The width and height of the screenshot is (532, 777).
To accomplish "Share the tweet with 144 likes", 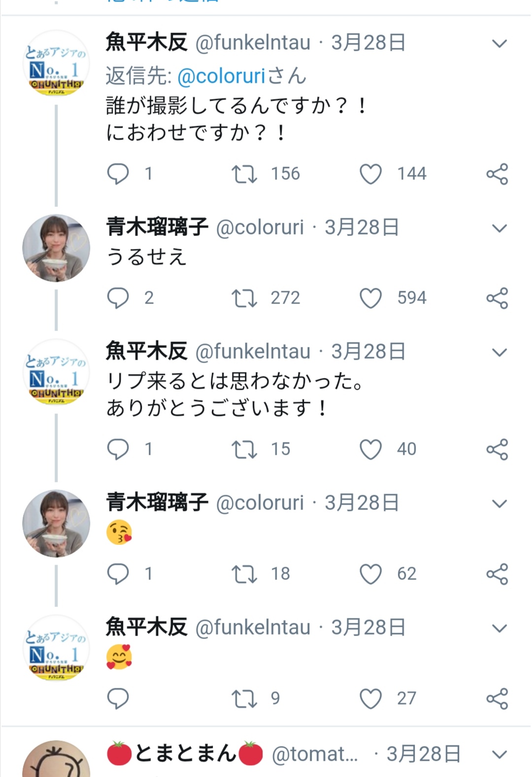I will tap(497, 174).
